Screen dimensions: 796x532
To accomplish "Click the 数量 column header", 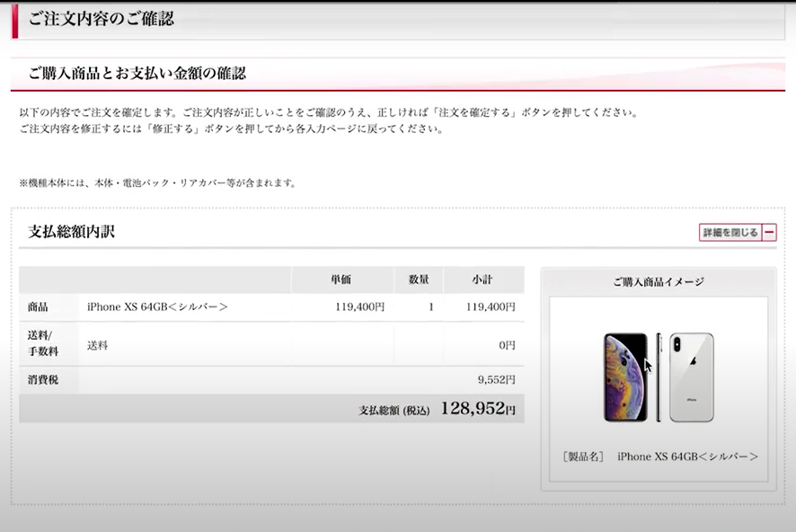I will [419, 279].
